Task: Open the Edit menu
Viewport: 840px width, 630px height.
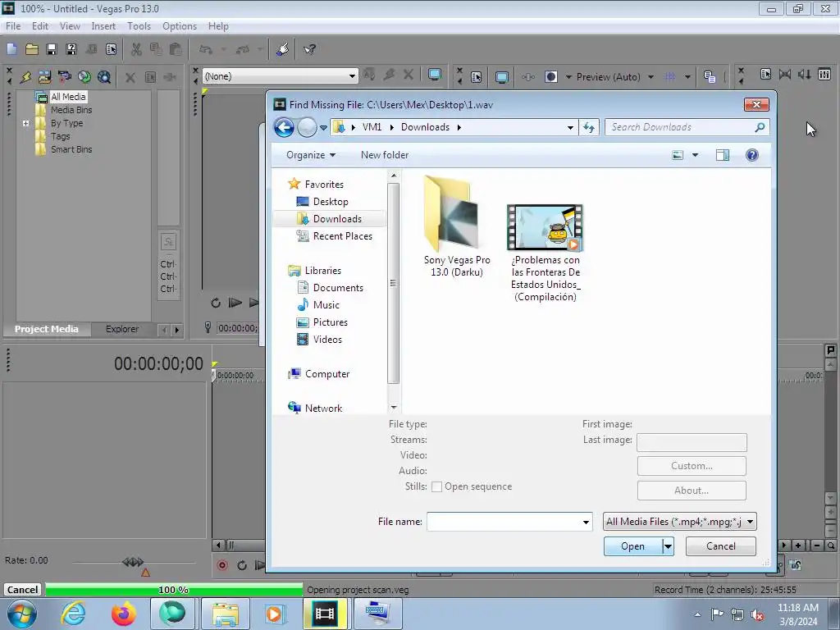Action: 39,26
